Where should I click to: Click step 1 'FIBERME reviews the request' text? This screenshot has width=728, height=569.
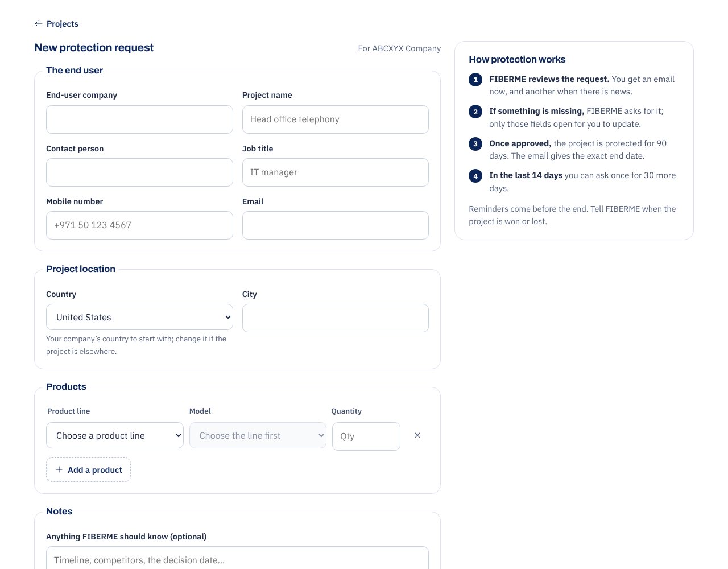[582, 85]
